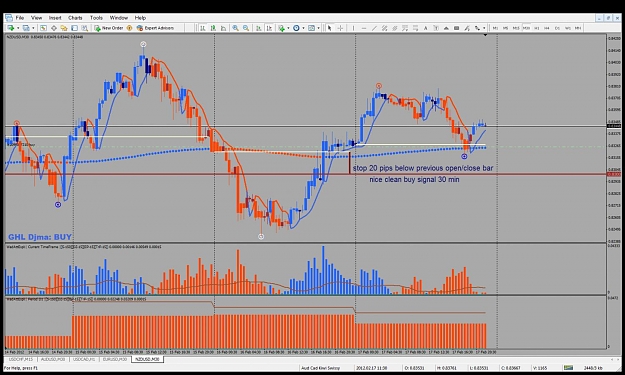625x375 pixels.
Task: Switch to the USDCAD,H1 chart tab
Action: click(84, 359)
